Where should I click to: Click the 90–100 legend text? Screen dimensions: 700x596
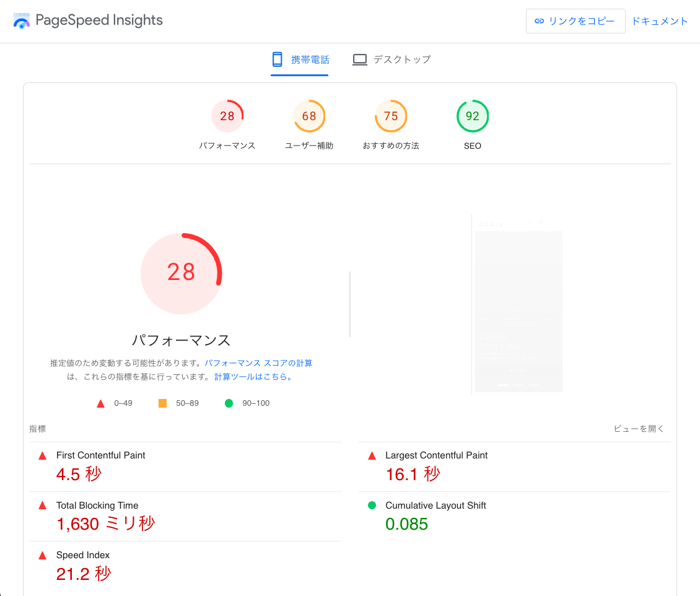(x=256, y=403)
